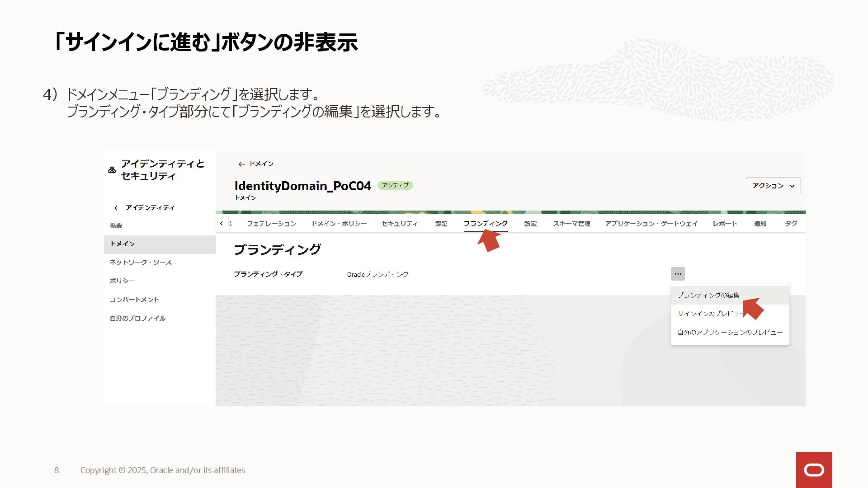Click the ブランディング section heading
The height and width of the screenshot is (488, 868).
[x=277, y=249]
